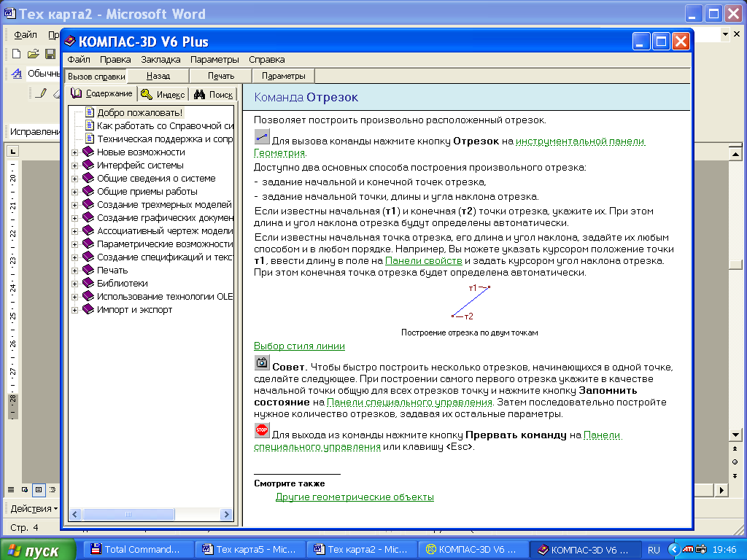Click Word's vertical scroll up arrow
Screen dimensions: 747x560
[x=735, y=154]
